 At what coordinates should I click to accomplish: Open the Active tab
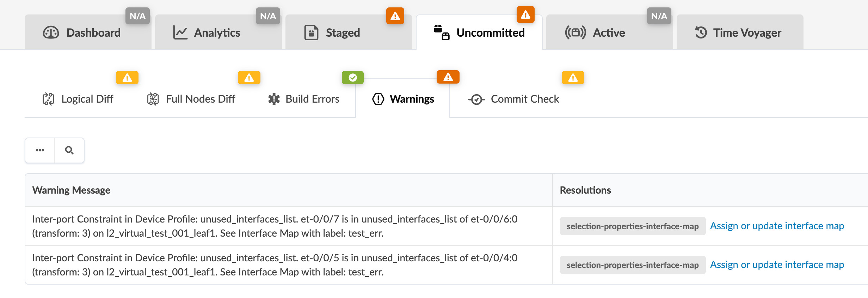click(595, 33)
